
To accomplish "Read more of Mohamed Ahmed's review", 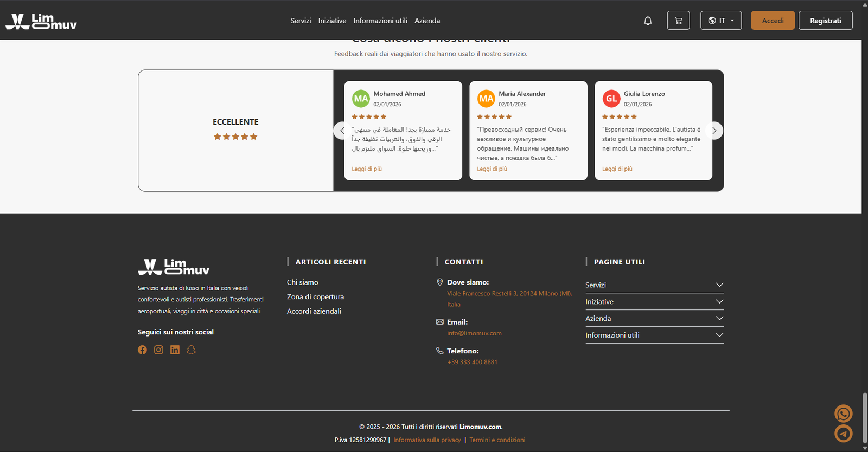I will [367, 169].
